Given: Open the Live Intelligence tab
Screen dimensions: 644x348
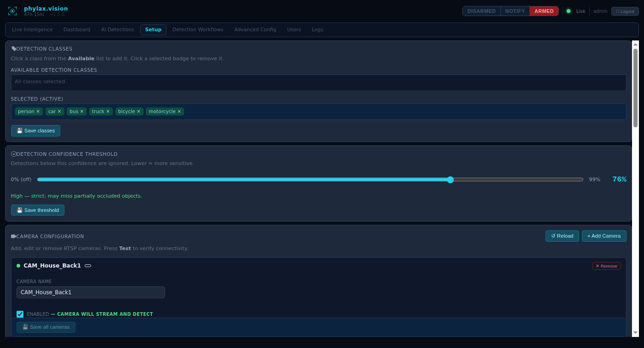Looking at the screenshot, I should pyautogui.click(x=32, y=30).
